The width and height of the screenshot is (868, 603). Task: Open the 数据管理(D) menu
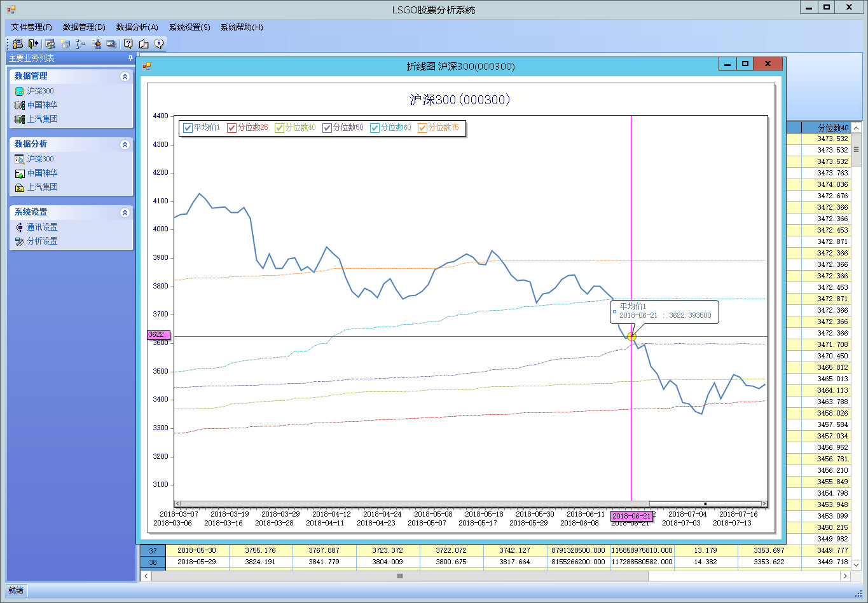pos(84,27)
